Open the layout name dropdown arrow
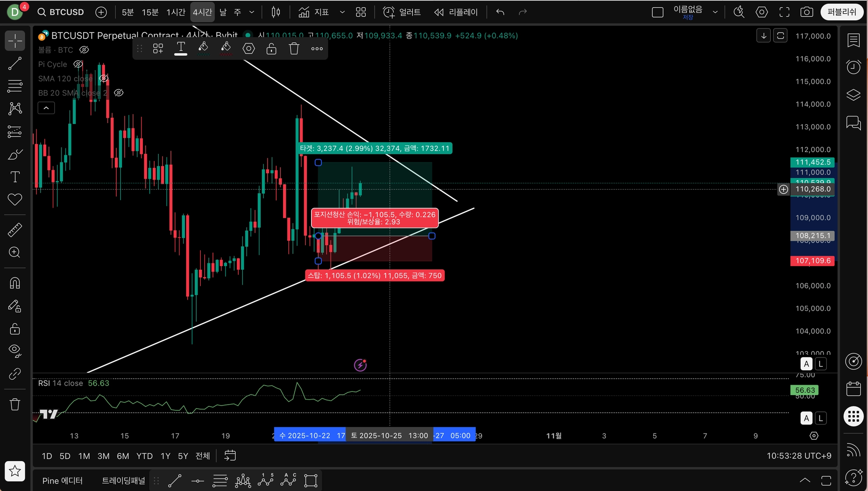The width and height of the screenshot is (868, 491). click(x=715, y=12)
